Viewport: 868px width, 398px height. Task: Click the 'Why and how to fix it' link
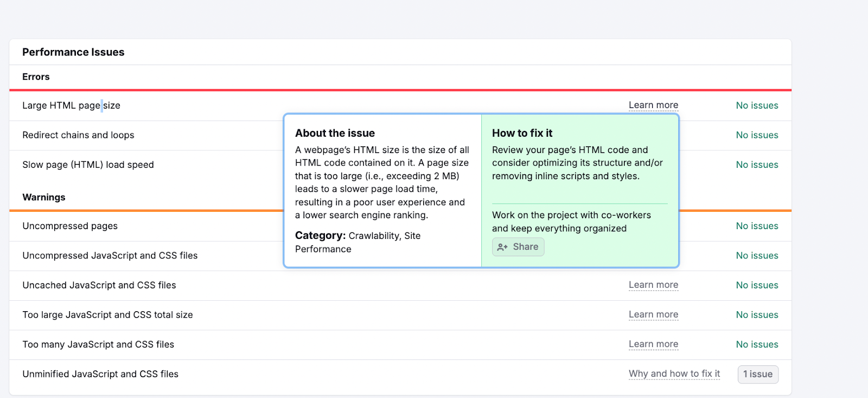point(674,374)
